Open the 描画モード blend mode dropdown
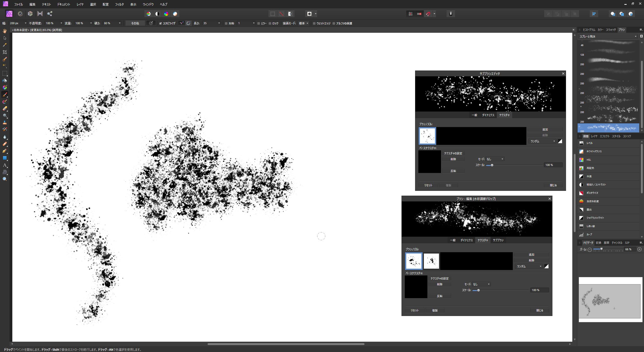Image resolution: width=644 pixels, height=352 pixels. coord(303,23)
